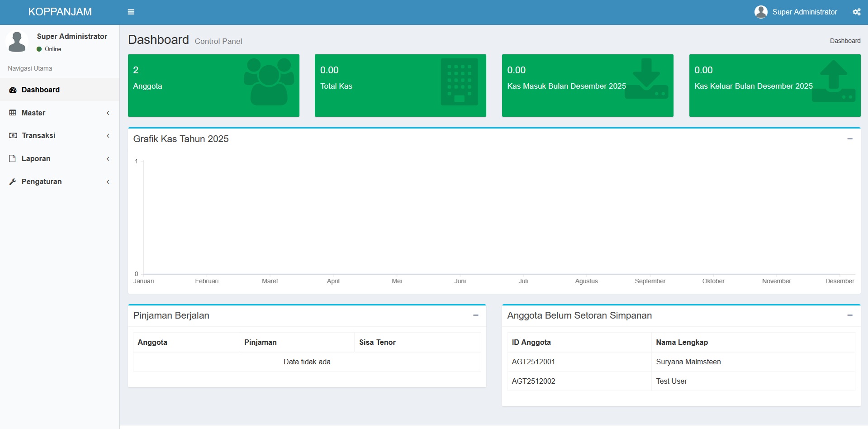Click the Super Administrator name in top bar
Viewport: 868px width, 429px height.
pos(805,12)
